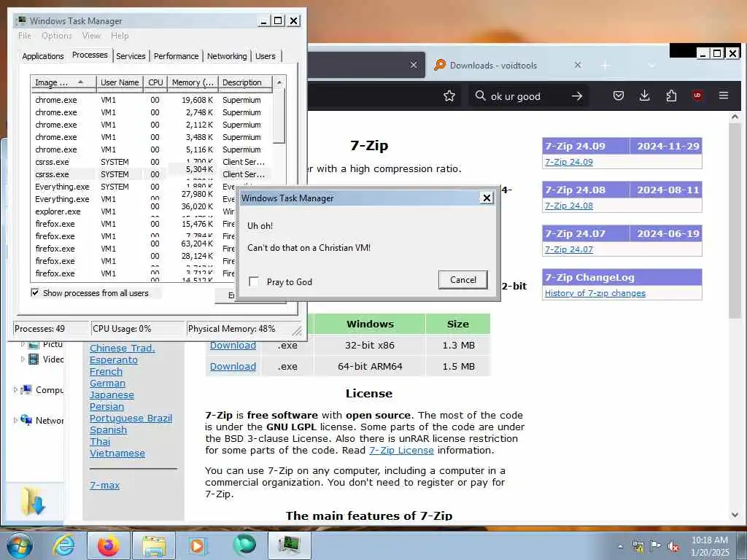Sort processes by CPU column

pyautogui.click(x=156, y=82)
